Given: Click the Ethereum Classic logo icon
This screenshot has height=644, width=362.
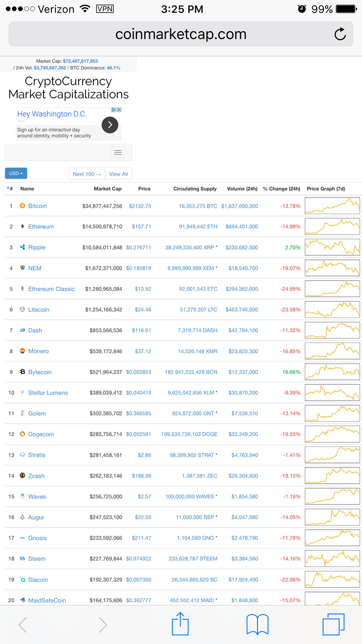Looking at the screenshot, I should pos(23,289).
